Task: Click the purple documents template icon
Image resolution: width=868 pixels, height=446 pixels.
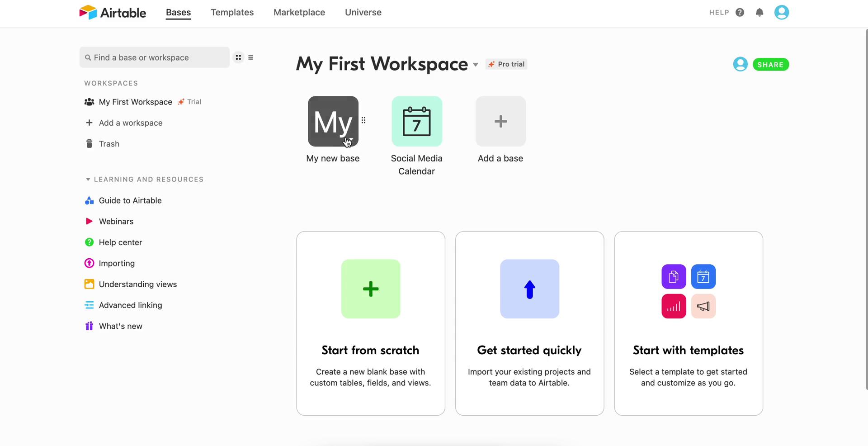Action: coord(674,276)
